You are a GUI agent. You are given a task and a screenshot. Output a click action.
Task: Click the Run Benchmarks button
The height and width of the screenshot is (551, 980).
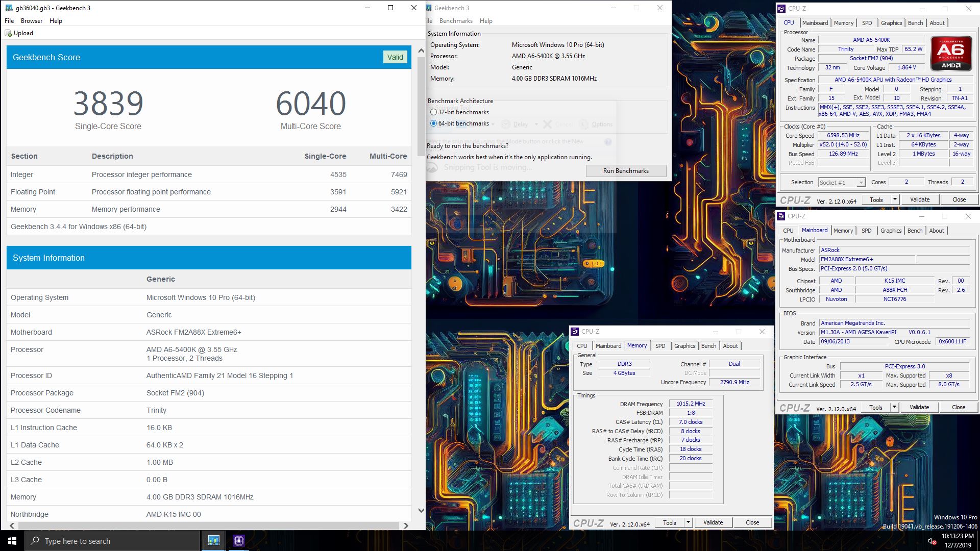626,171
